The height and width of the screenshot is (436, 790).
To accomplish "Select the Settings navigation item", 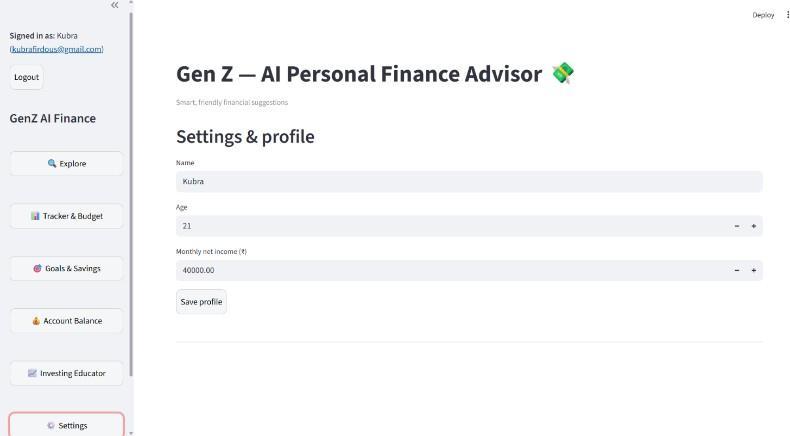I will (67, 425).
